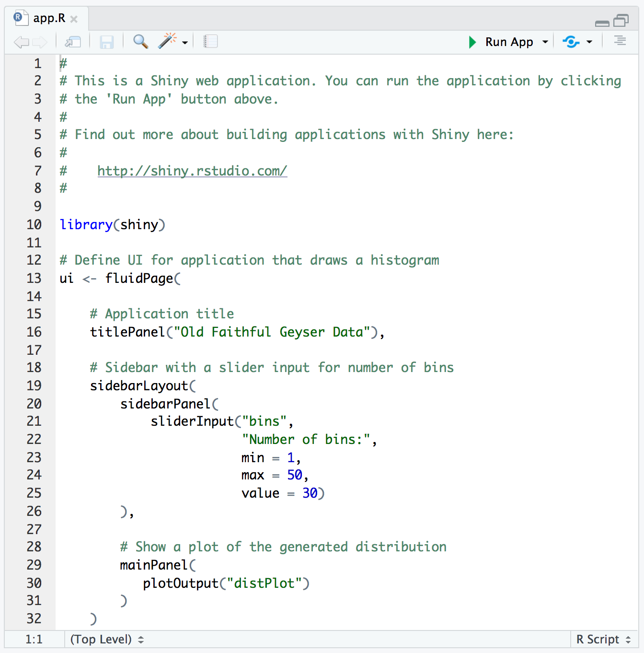The image size is (644, 653).
Task: Click on sidebarPanel( code
Action: point(170,404)
